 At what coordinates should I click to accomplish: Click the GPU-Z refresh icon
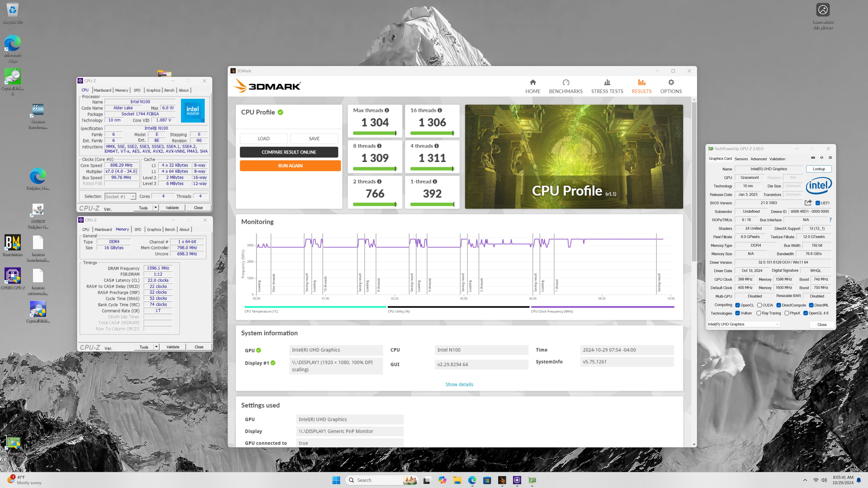tap(821, 158)
